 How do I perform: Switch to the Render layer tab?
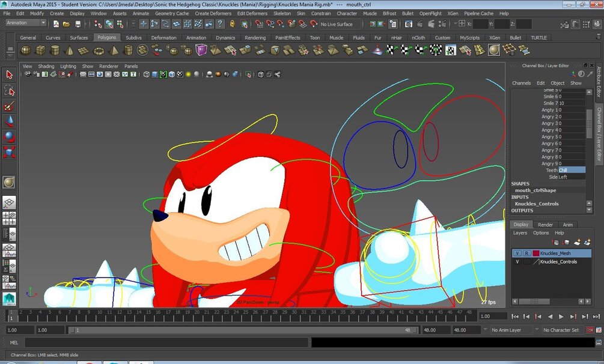pos(545,225)
